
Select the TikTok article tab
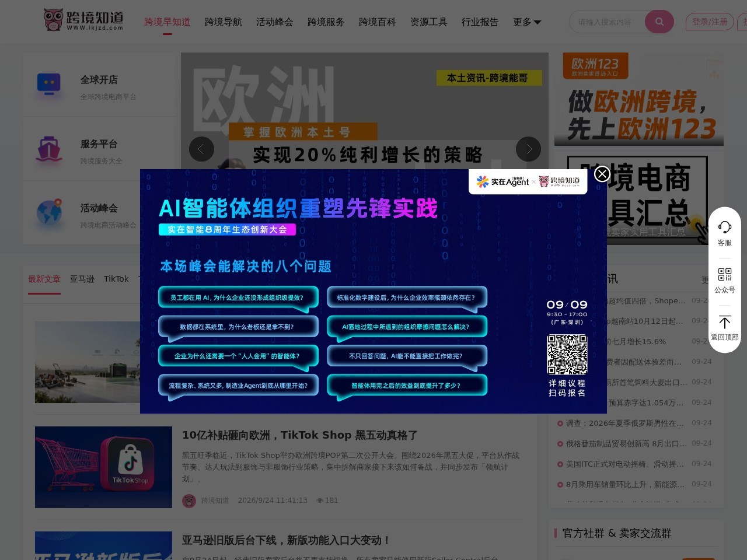pos(116,279)
